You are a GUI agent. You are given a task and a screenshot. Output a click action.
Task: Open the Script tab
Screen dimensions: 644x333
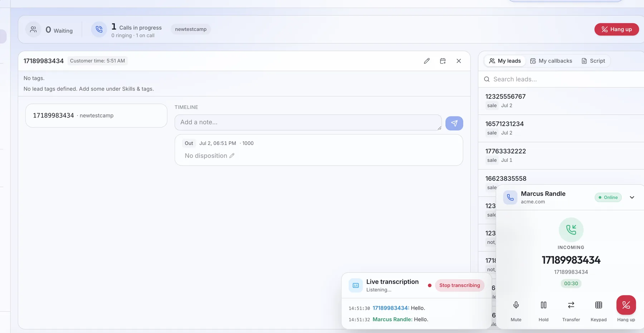[593, 61]
